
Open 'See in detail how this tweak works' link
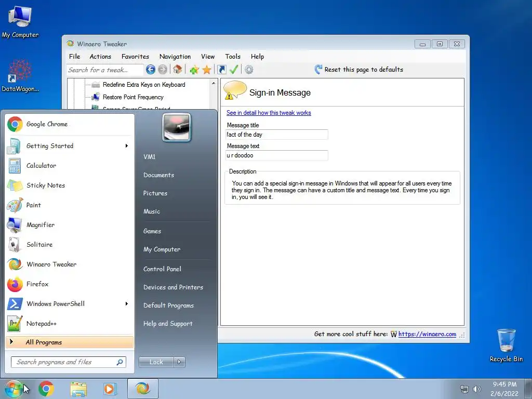[x=269, y=113]
